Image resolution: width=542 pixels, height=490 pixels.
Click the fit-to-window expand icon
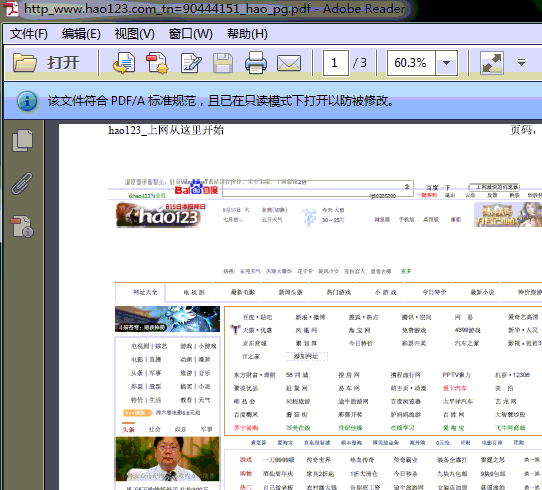[x=492, y=63]
